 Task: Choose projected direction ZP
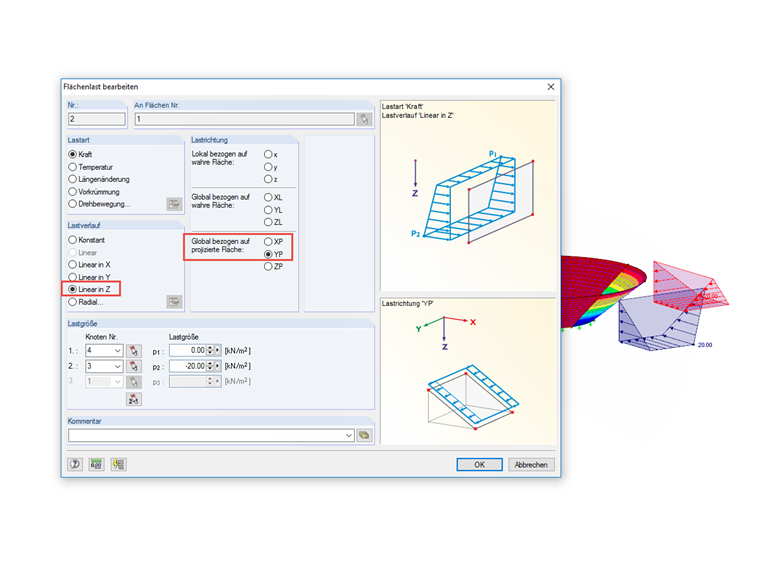coord(268,267)
